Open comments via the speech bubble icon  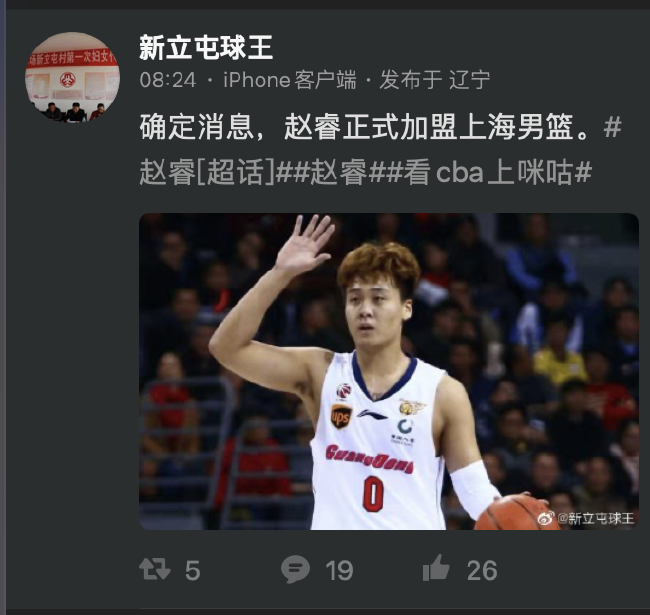tap(295, 569)
